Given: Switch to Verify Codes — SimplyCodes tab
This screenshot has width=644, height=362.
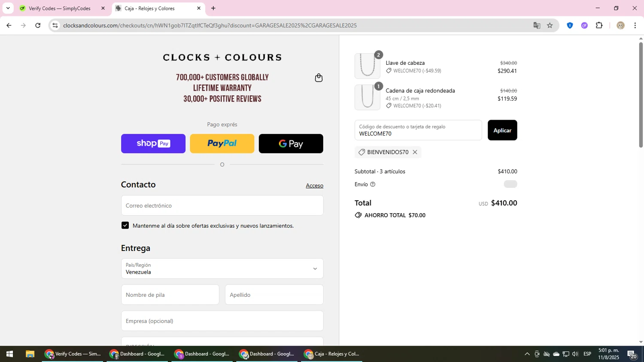Looking at the screenshot, I should (x=60, y=8).
